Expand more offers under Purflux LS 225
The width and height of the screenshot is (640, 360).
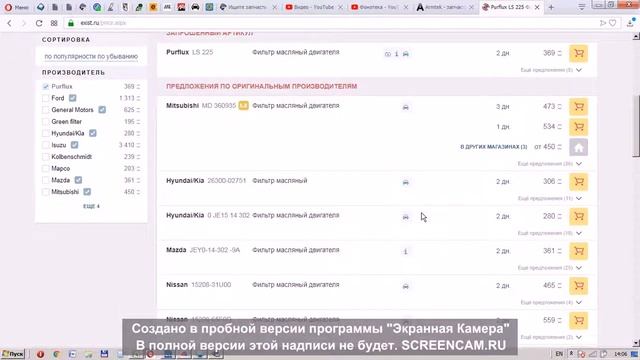551,70
